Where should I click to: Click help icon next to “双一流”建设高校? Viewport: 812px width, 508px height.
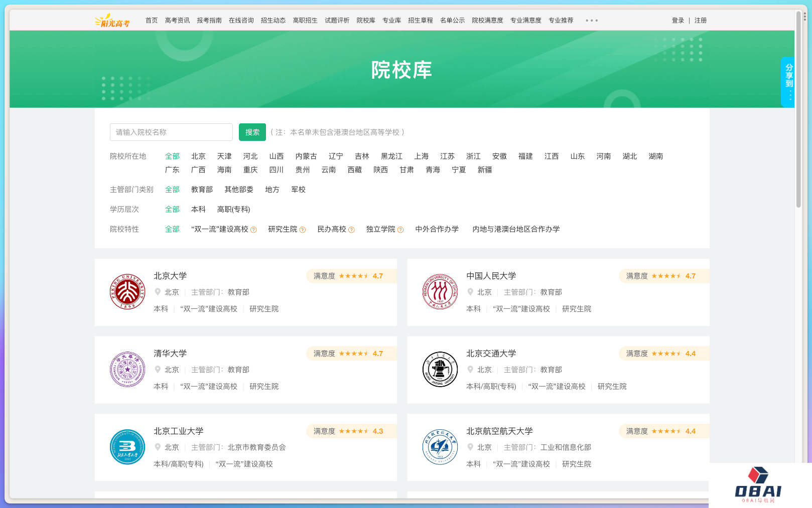tap(253, 230)
